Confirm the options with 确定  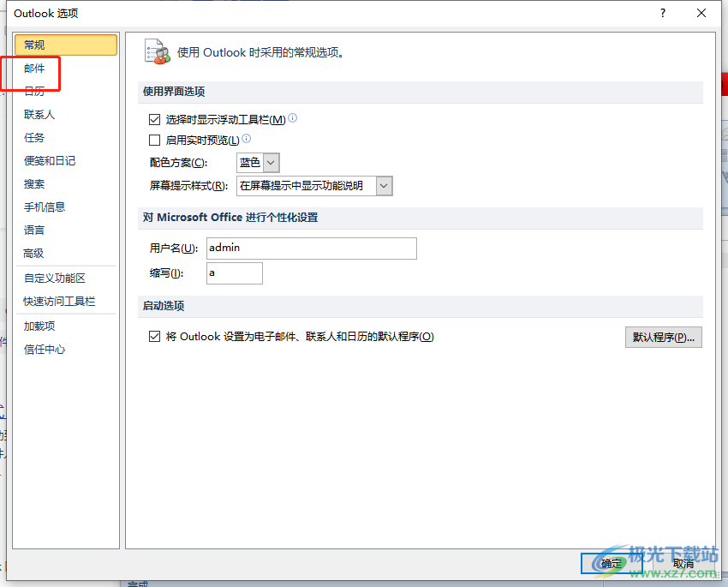click(612, 564)
